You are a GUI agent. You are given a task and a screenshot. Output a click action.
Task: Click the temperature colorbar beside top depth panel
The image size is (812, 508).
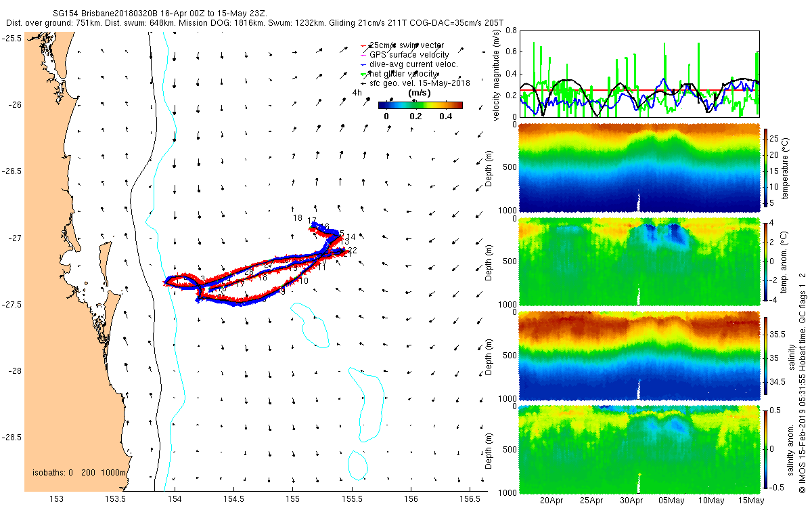(765, 167)
